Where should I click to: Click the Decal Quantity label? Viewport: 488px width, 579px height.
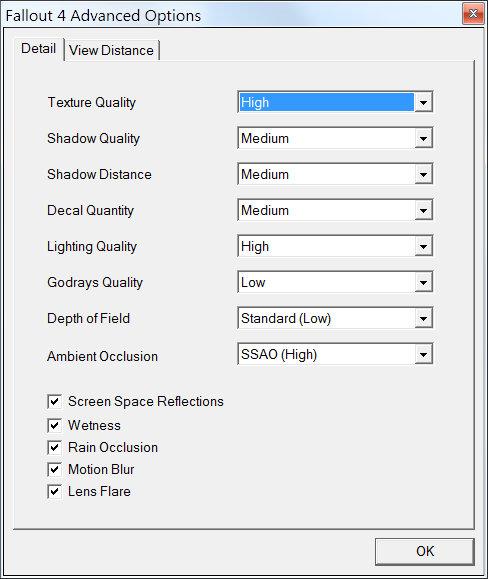tap(90, 210)
